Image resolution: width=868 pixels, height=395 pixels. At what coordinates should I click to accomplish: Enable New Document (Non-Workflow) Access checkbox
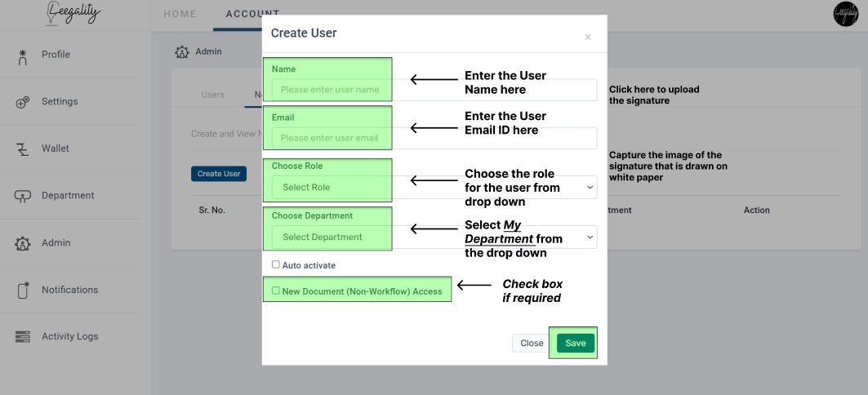pos(276,291)
